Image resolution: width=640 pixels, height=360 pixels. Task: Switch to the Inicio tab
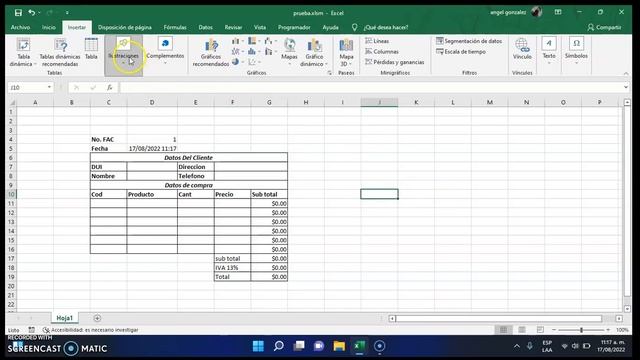pos(49,27)
